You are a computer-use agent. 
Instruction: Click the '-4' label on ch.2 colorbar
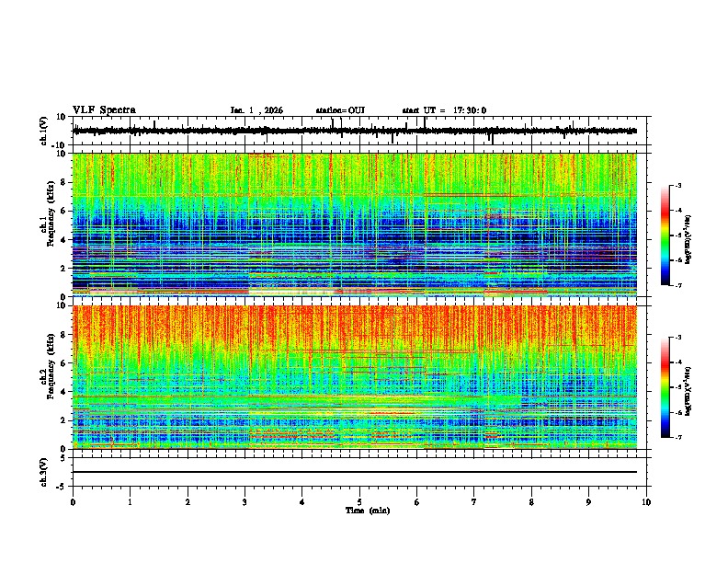pyautogui.click(x=677, y=362)
